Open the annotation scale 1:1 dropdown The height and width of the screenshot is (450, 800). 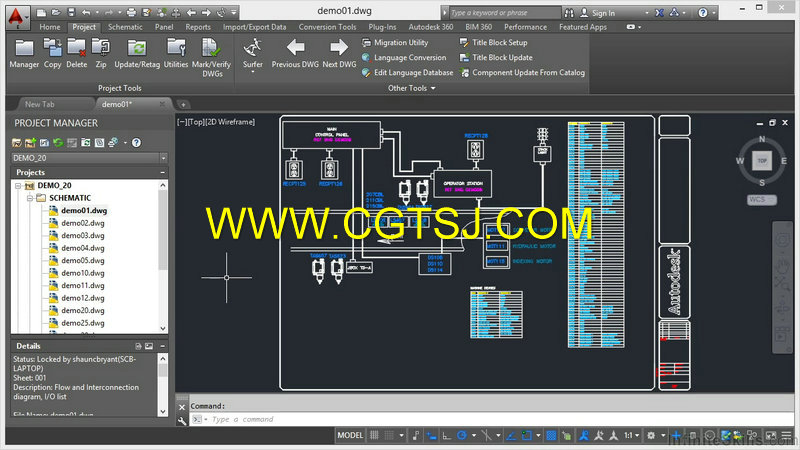pyautogui.click(x=632, y=435)
